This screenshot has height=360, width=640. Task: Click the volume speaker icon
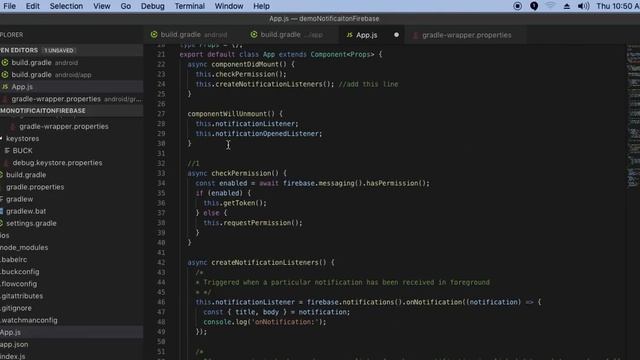(583, 6)
